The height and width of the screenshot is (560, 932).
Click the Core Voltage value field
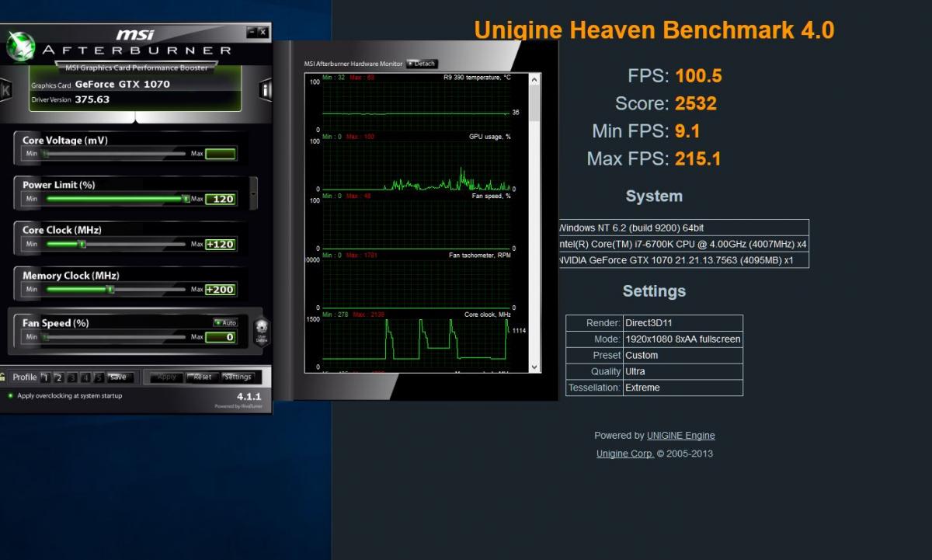pyautogui.click(x=221, y=154)
